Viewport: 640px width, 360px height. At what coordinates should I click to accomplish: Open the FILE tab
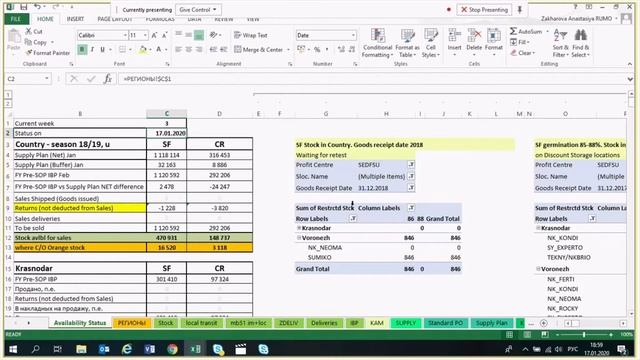pos(16,19)
